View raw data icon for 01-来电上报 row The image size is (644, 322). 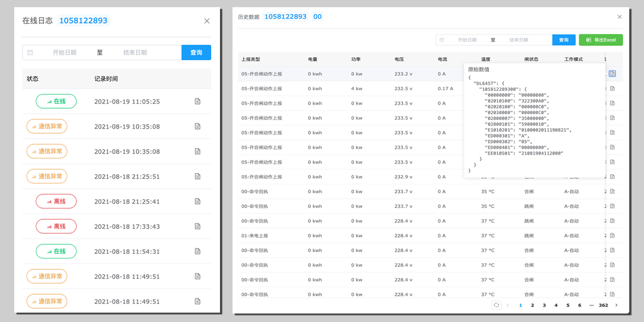point(612,235)
